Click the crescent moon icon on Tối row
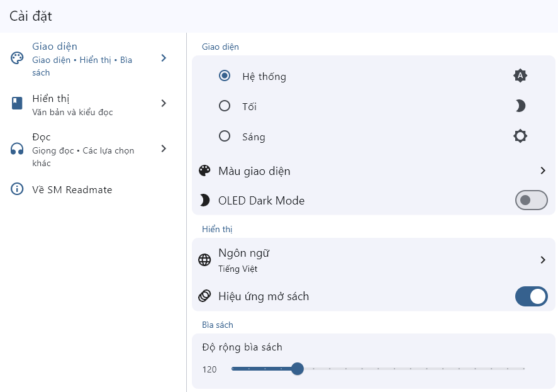558x392 pixels. [x=520, y=106]
